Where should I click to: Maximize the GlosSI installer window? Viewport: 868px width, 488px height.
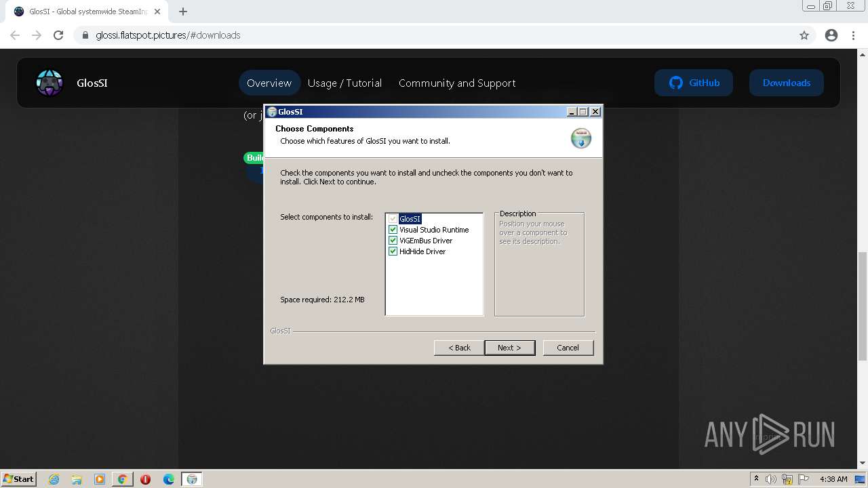click(583, 112)
